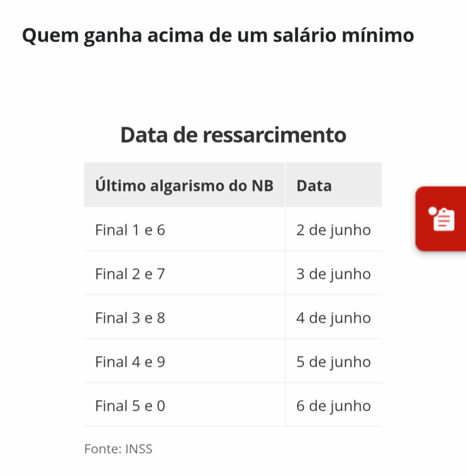Click the '5 de junho' date cell
This screenshot has width=466, height=476.
click(333, 362)
